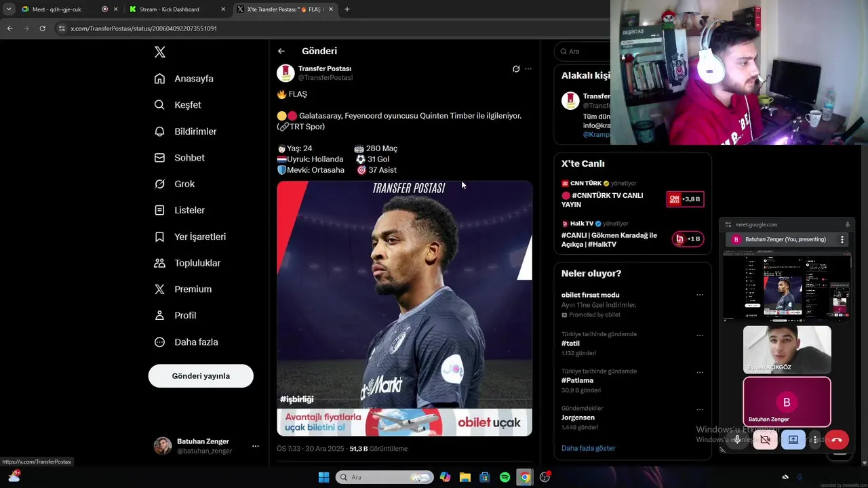Click the Yer İşaretleri bookmark icon
The image size is (868, 488).
pyautogui.click(x=159, y=237)
